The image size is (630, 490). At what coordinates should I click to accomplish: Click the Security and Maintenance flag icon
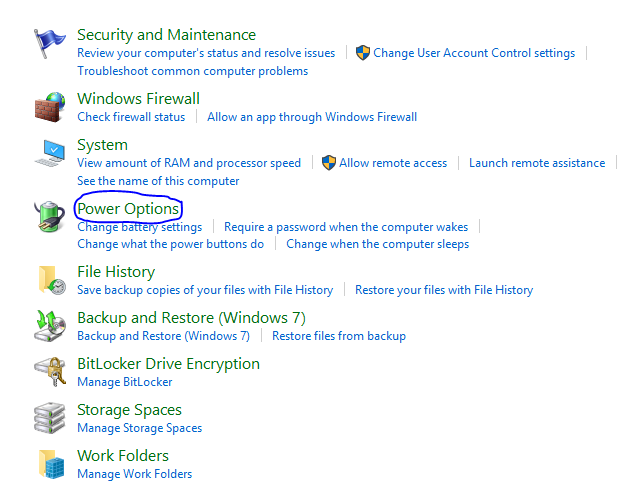point(49,43)
